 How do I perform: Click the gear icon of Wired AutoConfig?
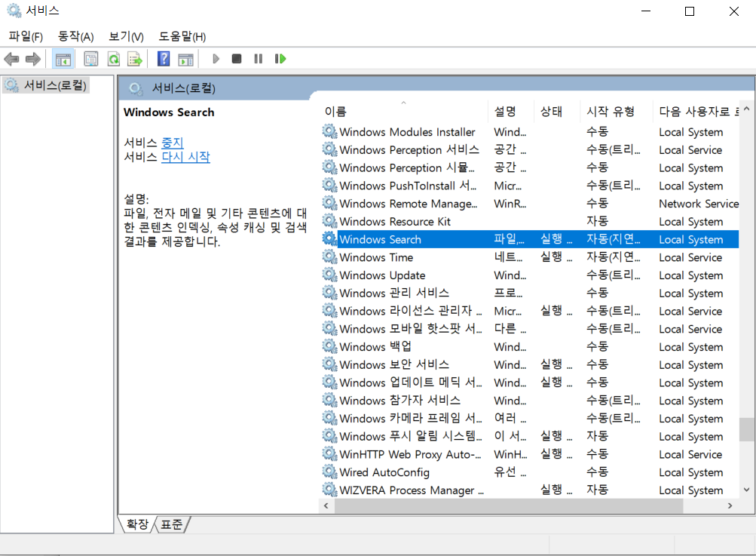[330, 472]
